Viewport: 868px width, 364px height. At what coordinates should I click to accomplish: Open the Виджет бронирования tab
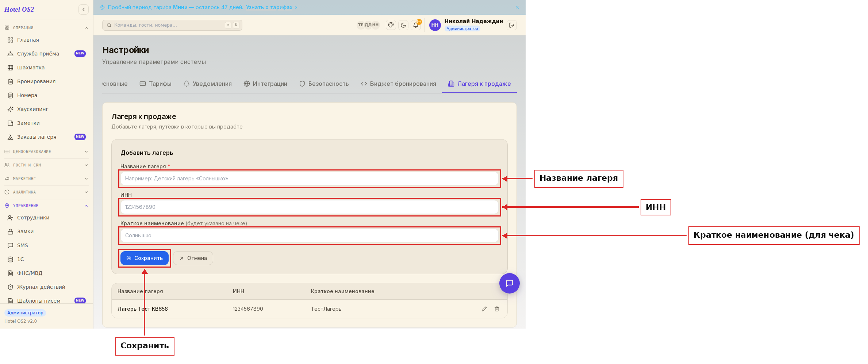coord(399,84)
